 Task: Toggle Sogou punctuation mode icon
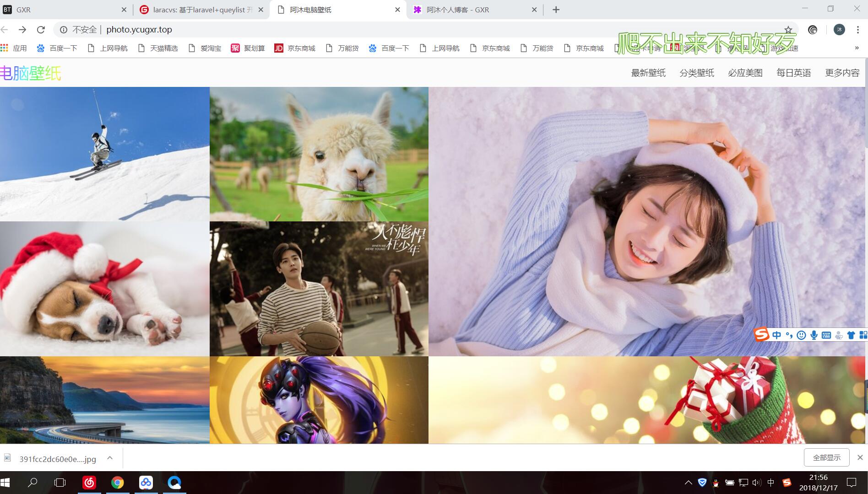point(789,335)
